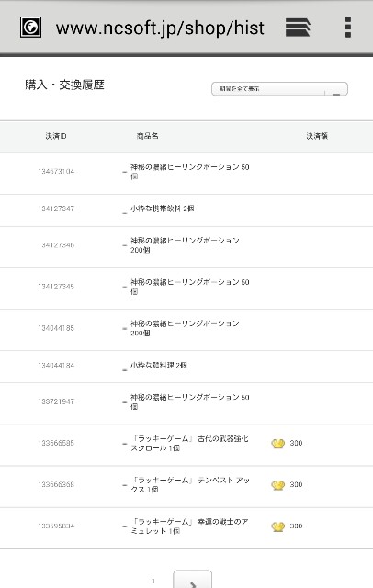Open order ID 134127347
The height and width of the screenshot is (588, 373).
coord(56,209)
